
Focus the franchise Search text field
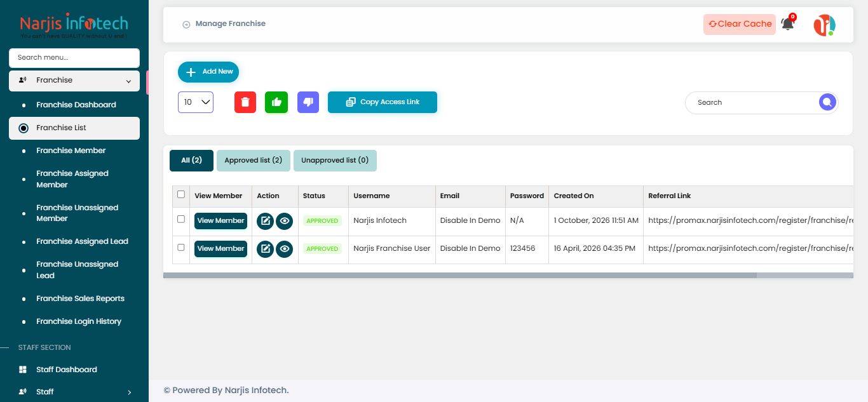pyautogui.click(x=753, y=102)
